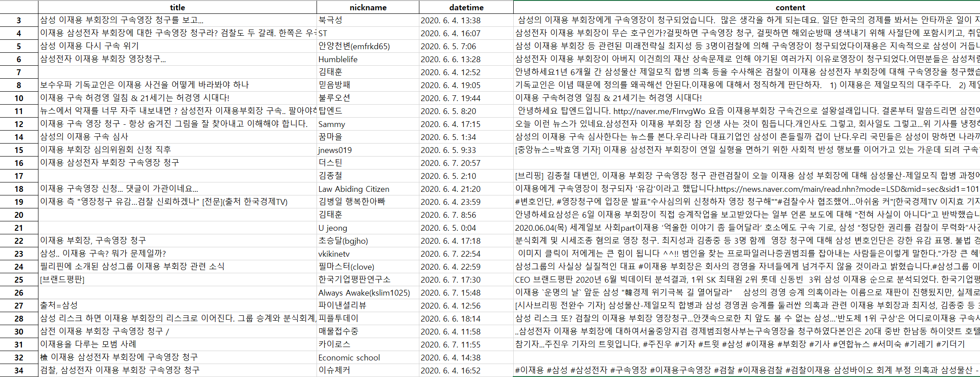
Task: Click nickname cell 카이로스
Action: [368, 344]
